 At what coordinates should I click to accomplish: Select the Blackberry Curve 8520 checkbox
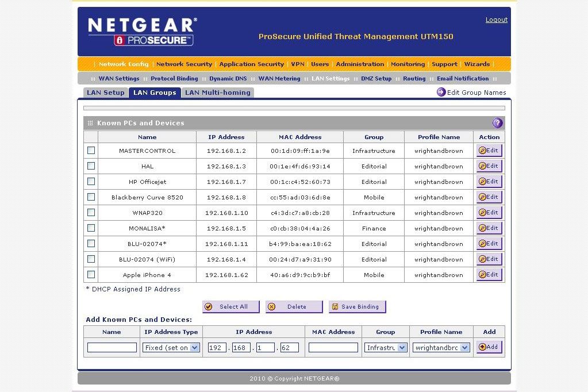pyautogui.click(x=91, y=197)
